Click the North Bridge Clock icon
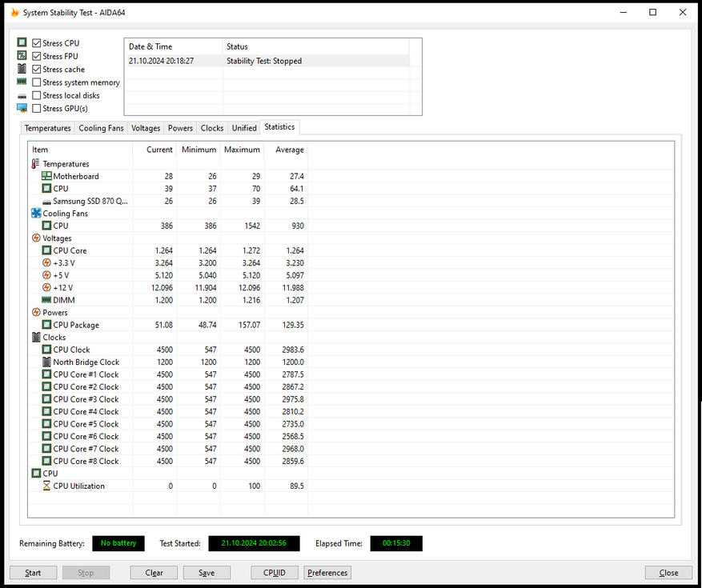702x588 pixels. click(x=46, y=362)
